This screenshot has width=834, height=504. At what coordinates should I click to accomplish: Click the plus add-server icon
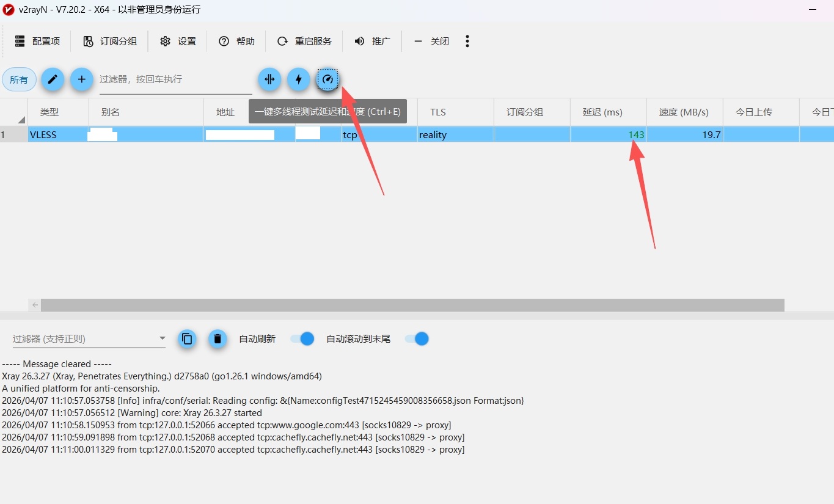81,79
